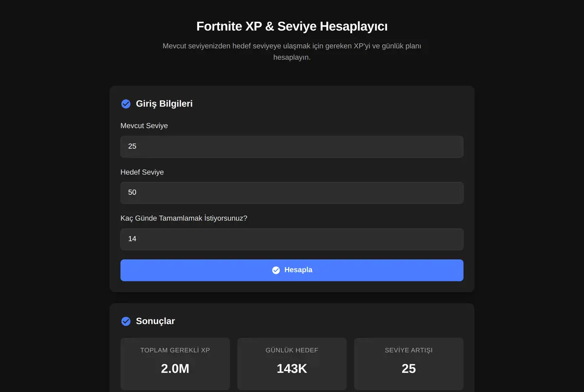
Task: Click the Kaç Günde Tamamlamak İstiyorsunuz? label
Action: pos(184,218)
